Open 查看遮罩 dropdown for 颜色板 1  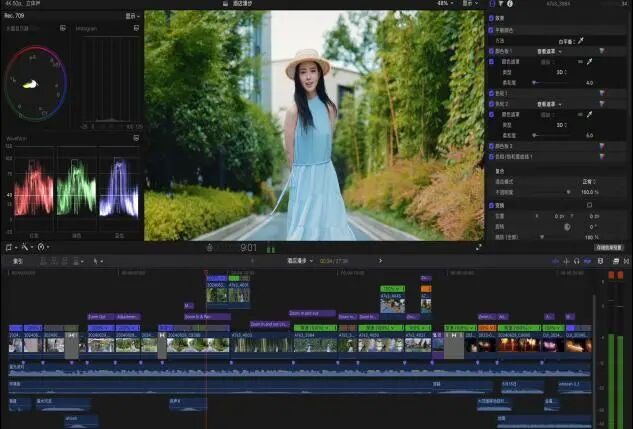click(549, 51)
